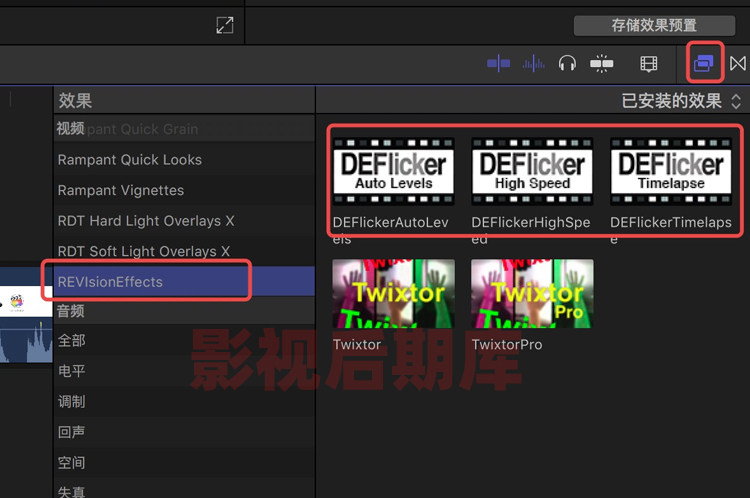Toggle audio skimming waveform icon
The width and height of the screenshot is (750, 498).
coord(533,63)
